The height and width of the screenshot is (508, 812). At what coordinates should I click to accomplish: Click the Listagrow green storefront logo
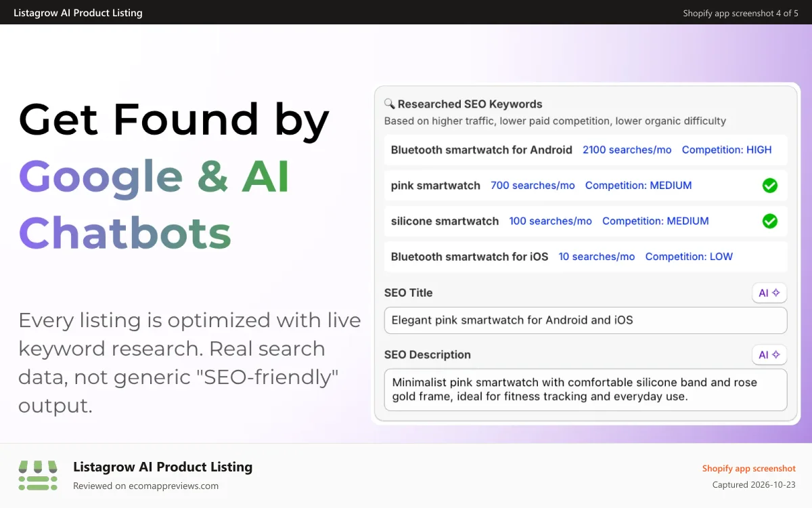click(x=38, y=475)
